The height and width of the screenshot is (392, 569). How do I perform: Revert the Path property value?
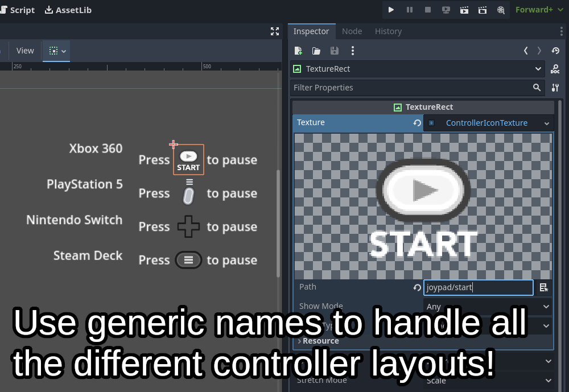(x=417, y=288)
